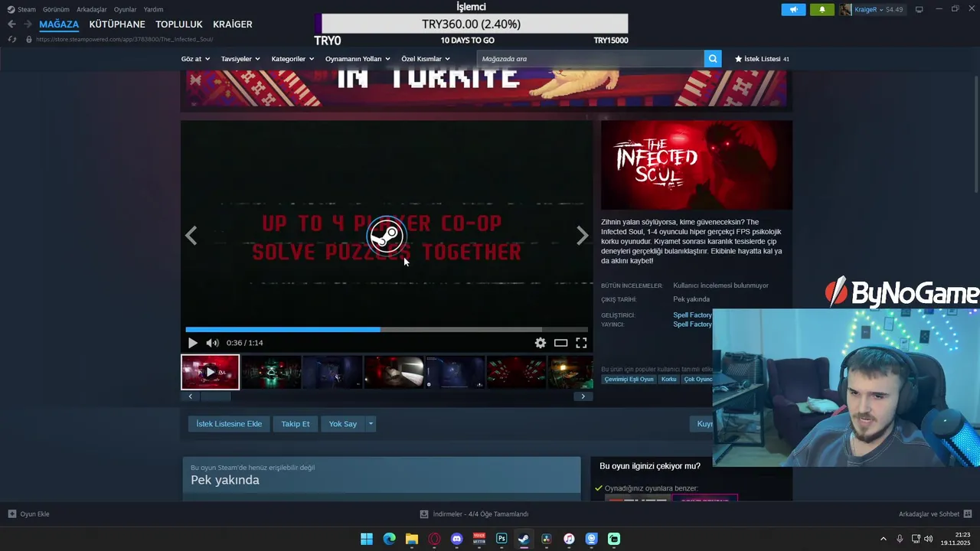Toggle theater mode for the trailer
The height and width of the screenshot is (551, 980).
pos(560,343)
